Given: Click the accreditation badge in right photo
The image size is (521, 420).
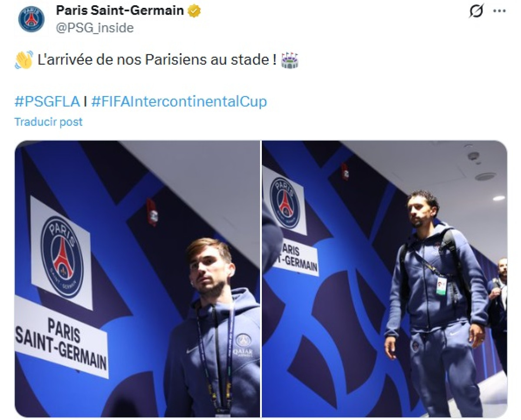Looking at the screenshot, I should 441,286.
